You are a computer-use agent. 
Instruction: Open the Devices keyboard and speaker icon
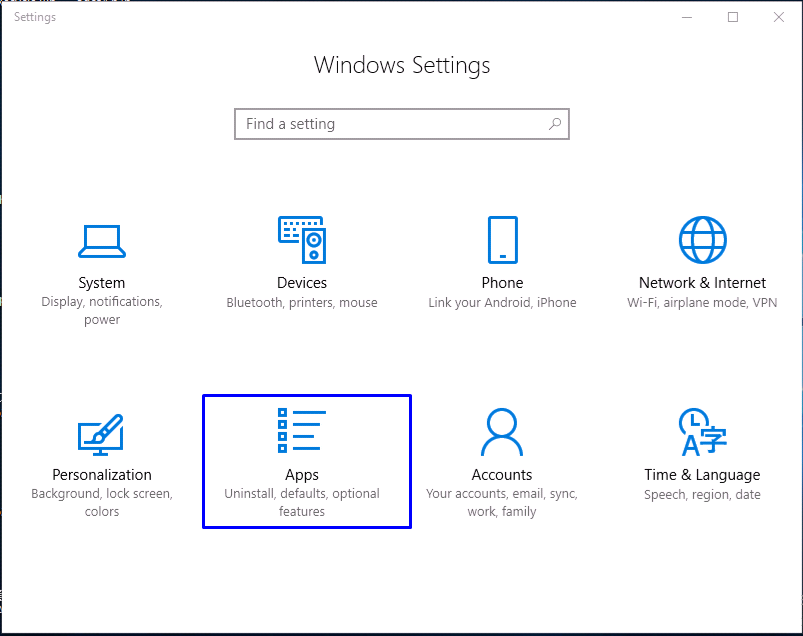point(302,240)
